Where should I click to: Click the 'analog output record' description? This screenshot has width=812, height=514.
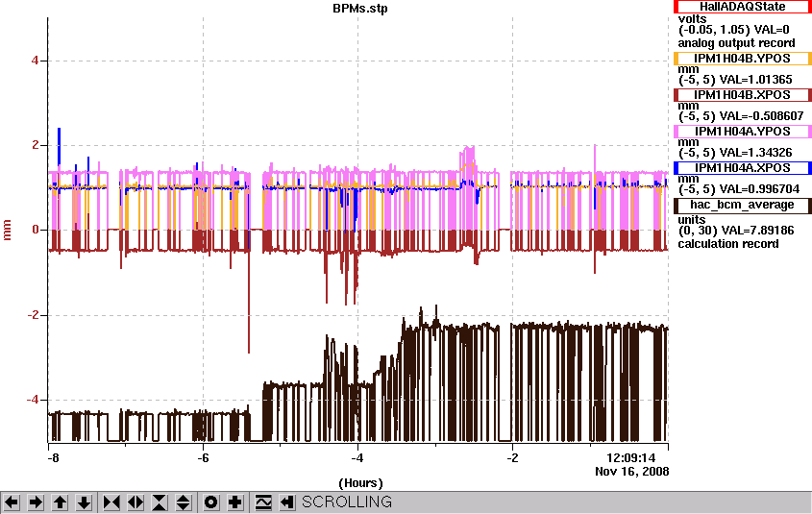point(736,43)
